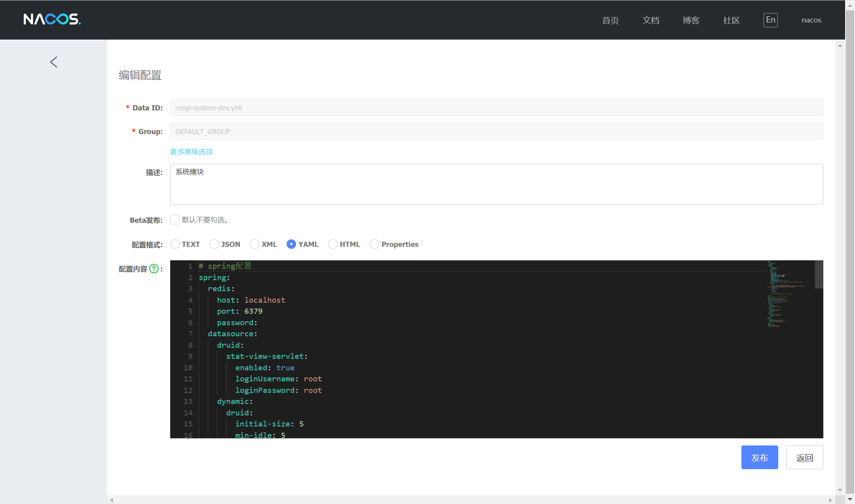Click the 发布 publish button

click(760, 457)
